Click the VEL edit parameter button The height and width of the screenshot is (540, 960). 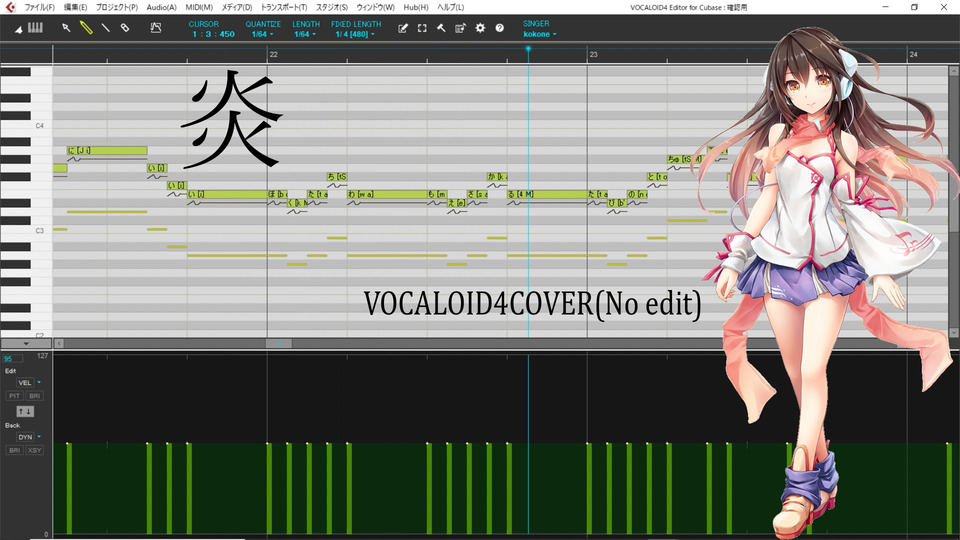(x=25, y=383)
